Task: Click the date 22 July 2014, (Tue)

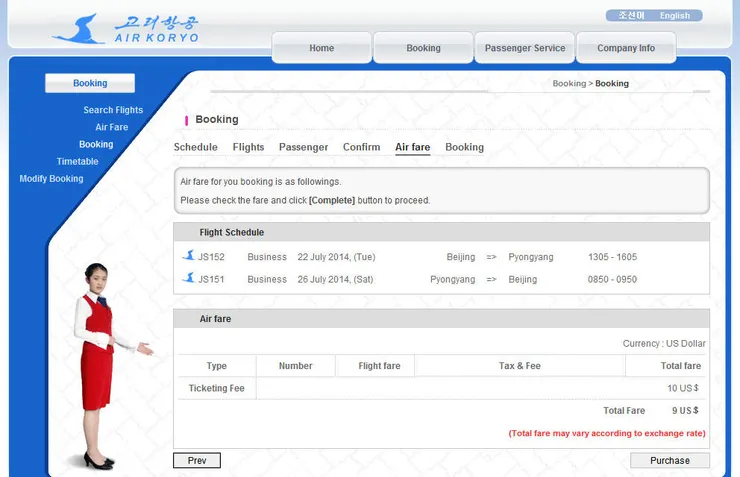Action: tap(336, 257)
